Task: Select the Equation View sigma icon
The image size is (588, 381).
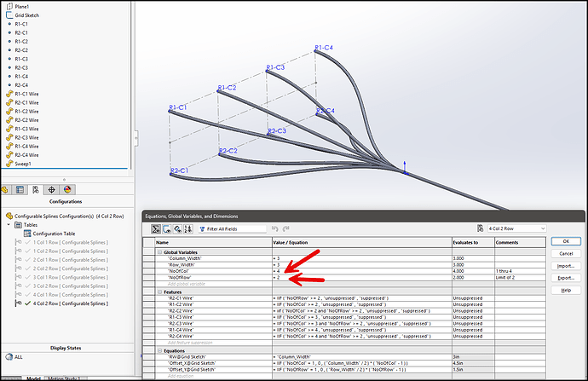Action: (x=156, y=228)
